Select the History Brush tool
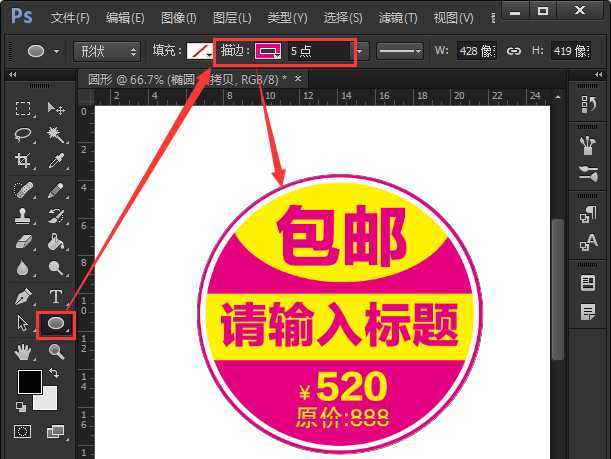The width and height of the screenshot is (611, 459). coord(56,216)
